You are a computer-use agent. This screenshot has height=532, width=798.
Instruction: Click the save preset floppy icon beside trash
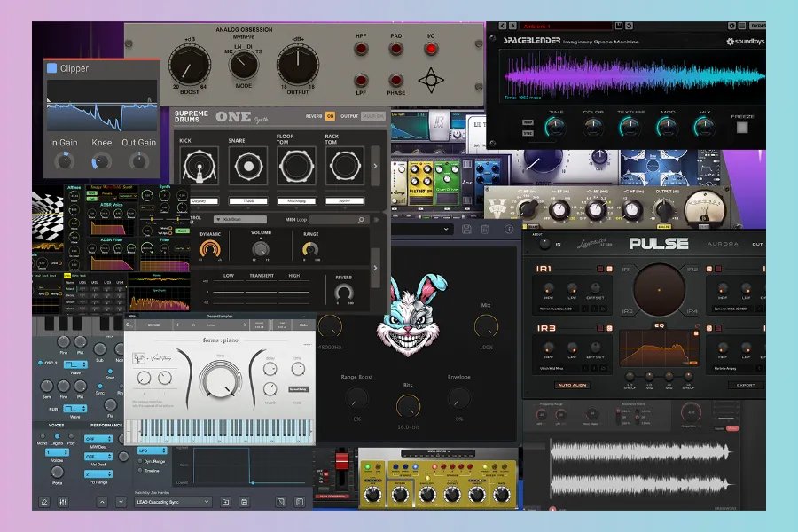click(x=466, y=229)
